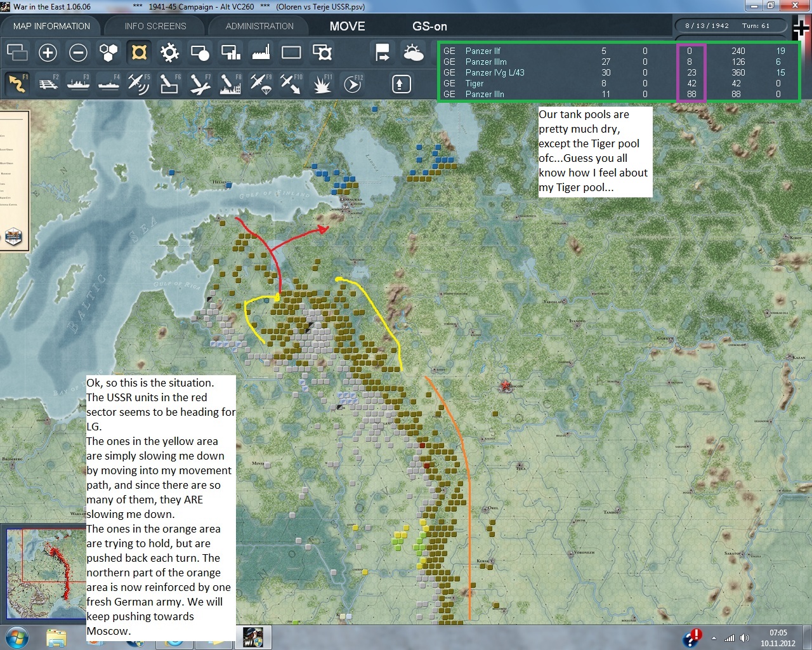Open the Action Center flag icon
The height and width of the screenshot is (650, 812).
693,637
